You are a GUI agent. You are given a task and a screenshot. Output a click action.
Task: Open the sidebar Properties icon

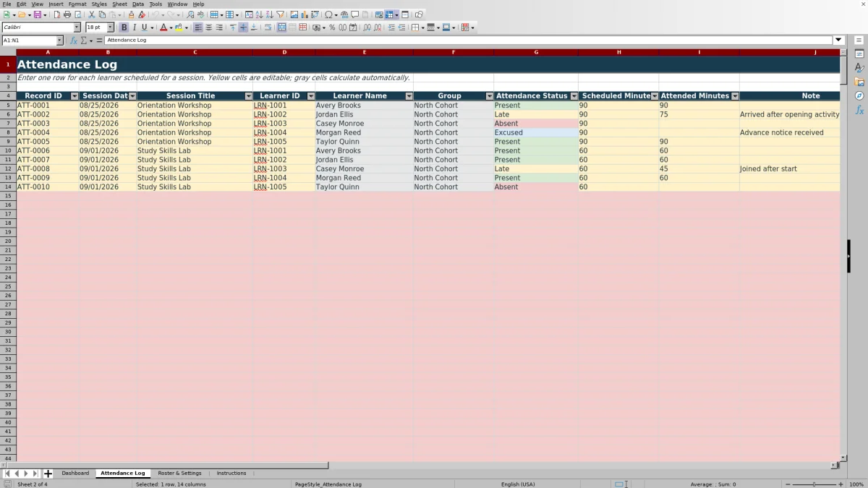859,54
